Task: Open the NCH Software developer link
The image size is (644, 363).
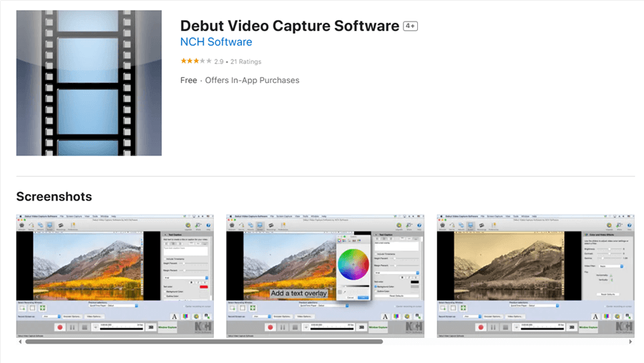Action: click(215, 42)
